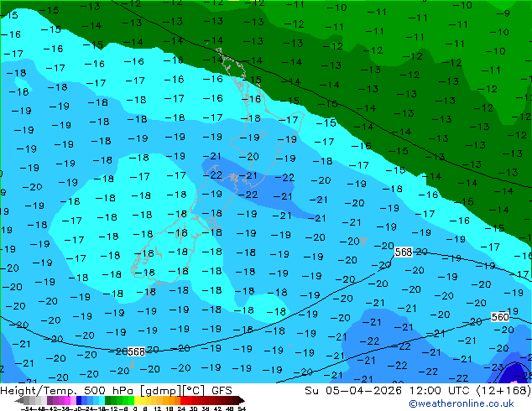Click the cyan -18°C legend swatch

(102, 400)
